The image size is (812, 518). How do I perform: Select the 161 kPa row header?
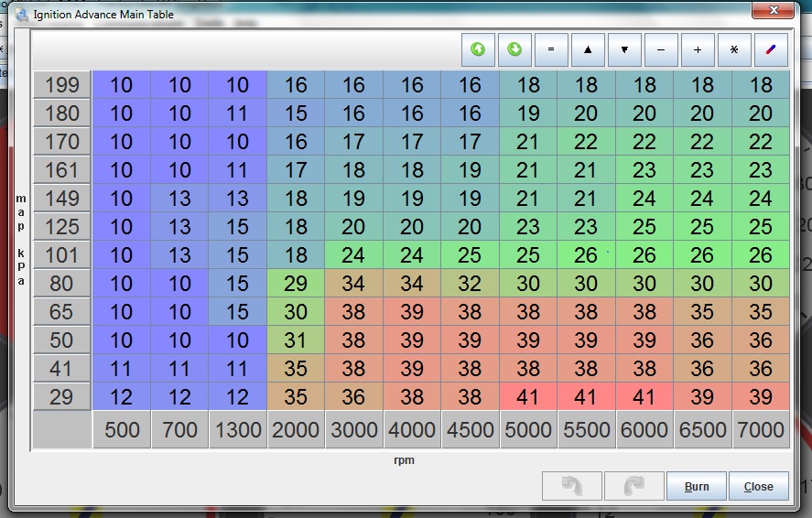tap(62, 170)
